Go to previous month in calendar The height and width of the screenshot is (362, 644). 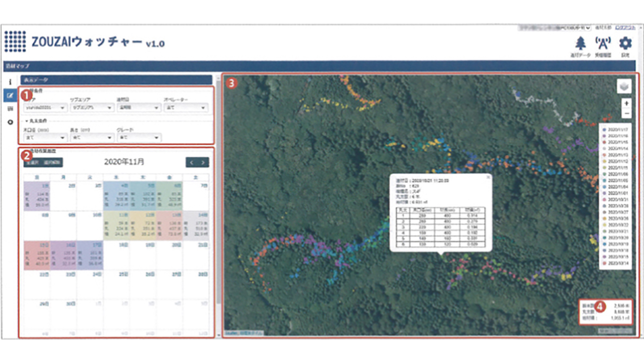[x=191, y=162]
